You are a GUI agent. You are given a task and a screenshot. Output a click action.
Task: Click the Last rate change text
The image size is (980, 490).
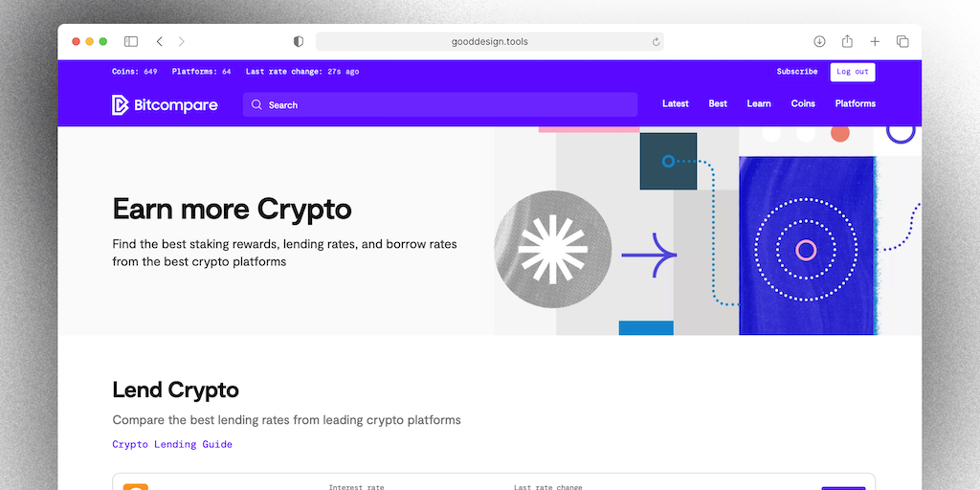pos(302,72)
